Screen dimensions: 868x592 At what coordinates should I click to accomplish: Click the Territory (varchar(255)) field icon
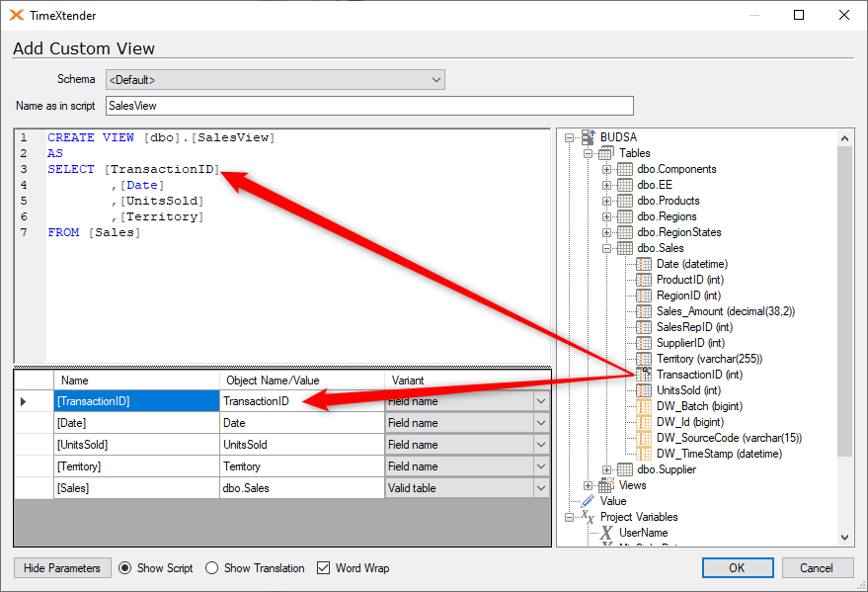click(x=644, y=359)
